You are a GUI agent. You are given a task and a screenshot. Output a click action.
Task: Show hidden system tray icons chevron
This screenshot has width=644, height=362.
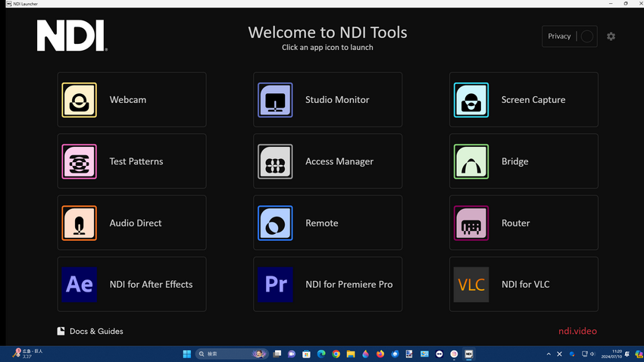point(549,354)
